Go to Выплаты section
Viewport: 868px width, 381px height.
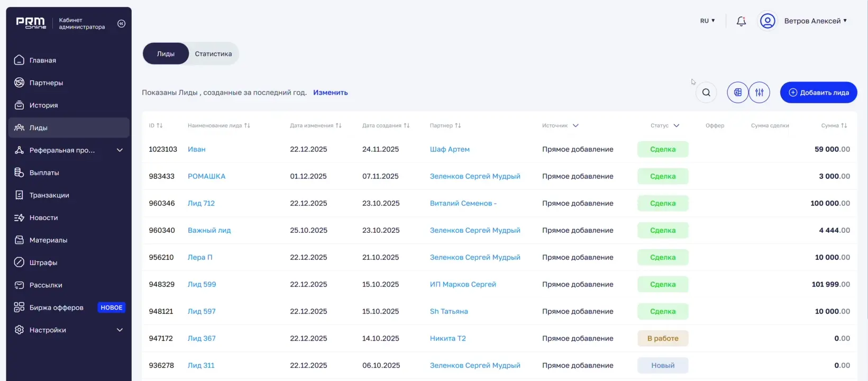(44, 173)
